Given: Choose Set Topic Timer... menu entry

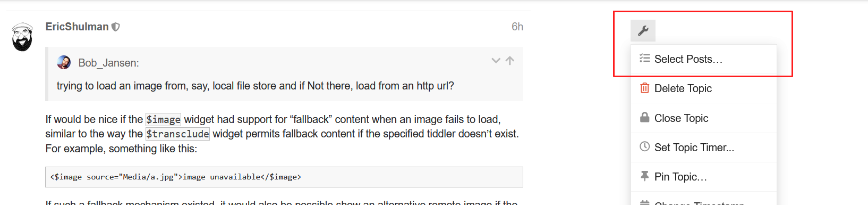Looking at the screenshot, I should tap(704, 147).
